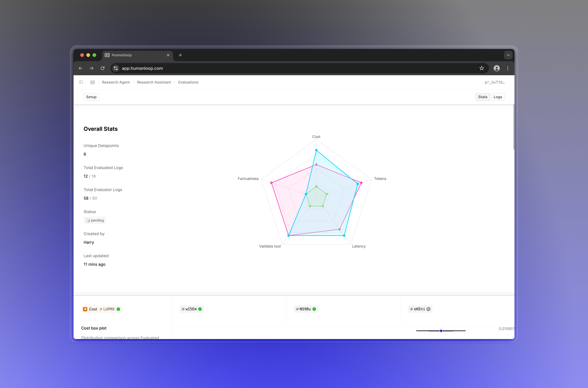Select the Cost LUPM9 tag
This screenshot has height=388, width=588.
point(102,309)
